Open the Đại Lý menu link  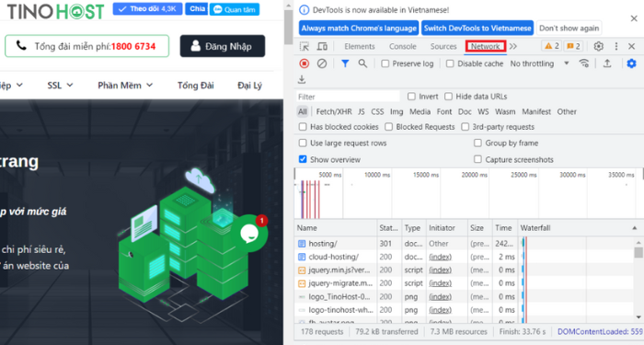[249, 86]
